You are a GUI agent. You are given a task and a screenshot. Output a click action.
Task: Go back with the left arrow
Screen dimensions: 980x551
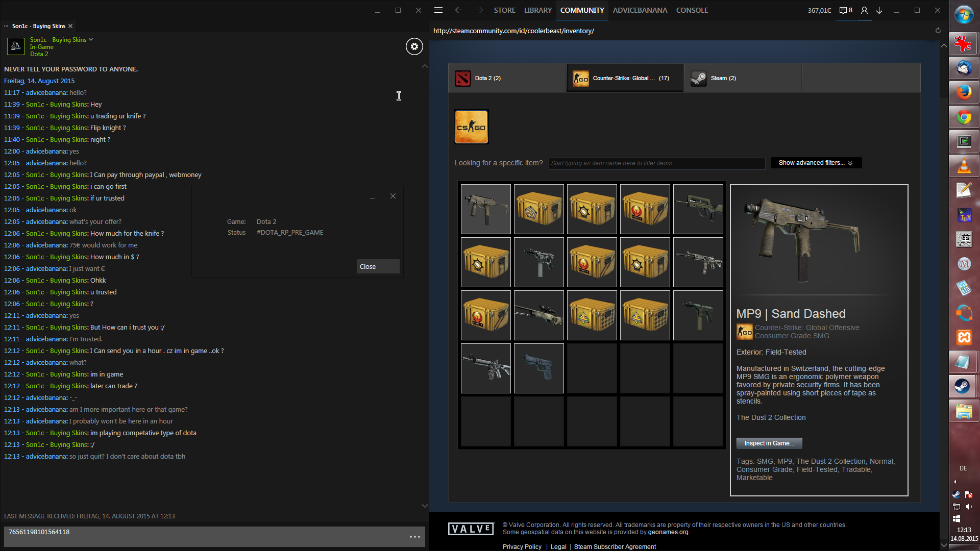(x=458, y=10)
